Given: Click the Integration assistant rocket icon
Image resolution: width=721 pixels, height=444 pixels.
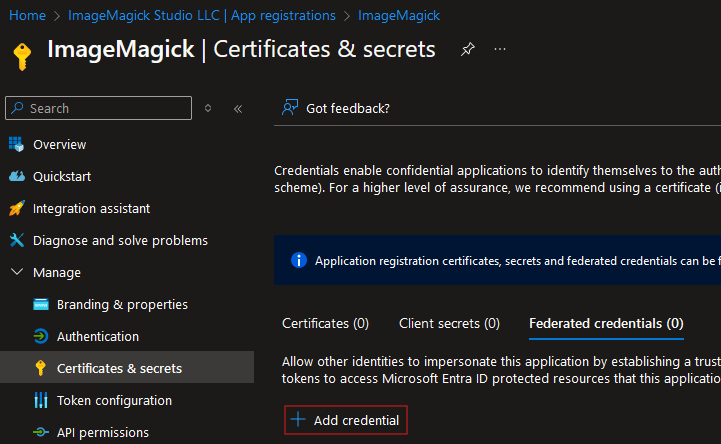Looking at the screenshot, I should pyautogui.click(x=17, y=208).
